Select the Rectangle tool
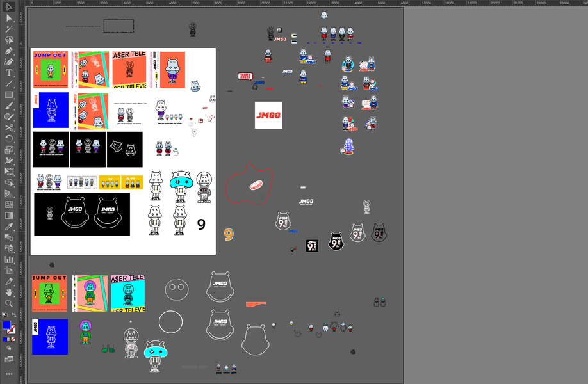The width and height of the screenshot is (588, 384). pyautogui.click(x=8, y=95)
